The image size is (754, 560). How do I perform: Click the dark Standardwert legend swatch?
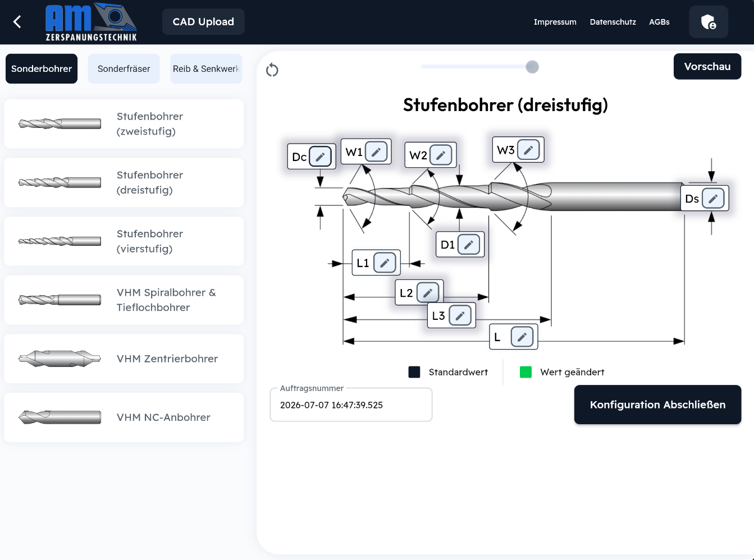(x=414, y=372)
